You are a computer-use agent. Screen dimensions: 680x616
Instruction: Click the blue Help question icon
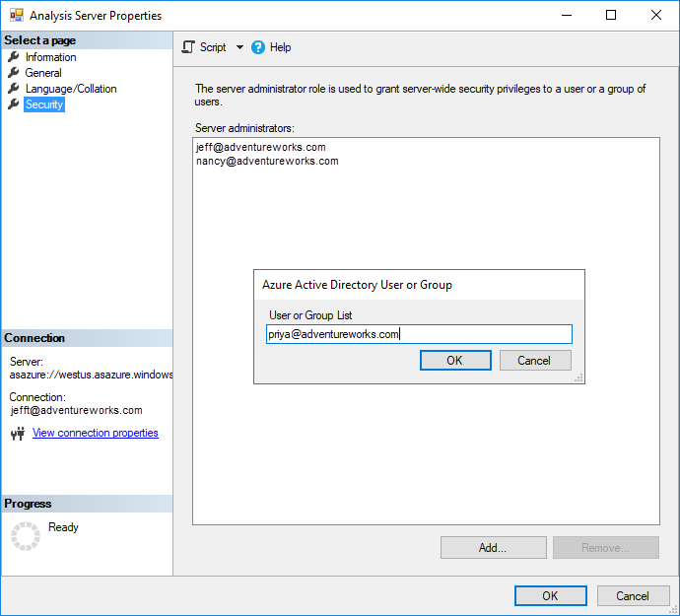pos(258,47)
